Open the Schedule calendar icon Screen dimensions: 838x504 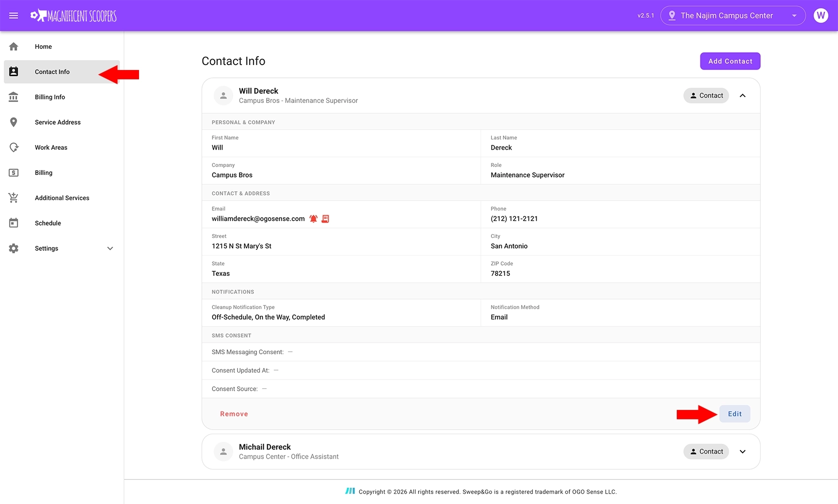point(13,223)
